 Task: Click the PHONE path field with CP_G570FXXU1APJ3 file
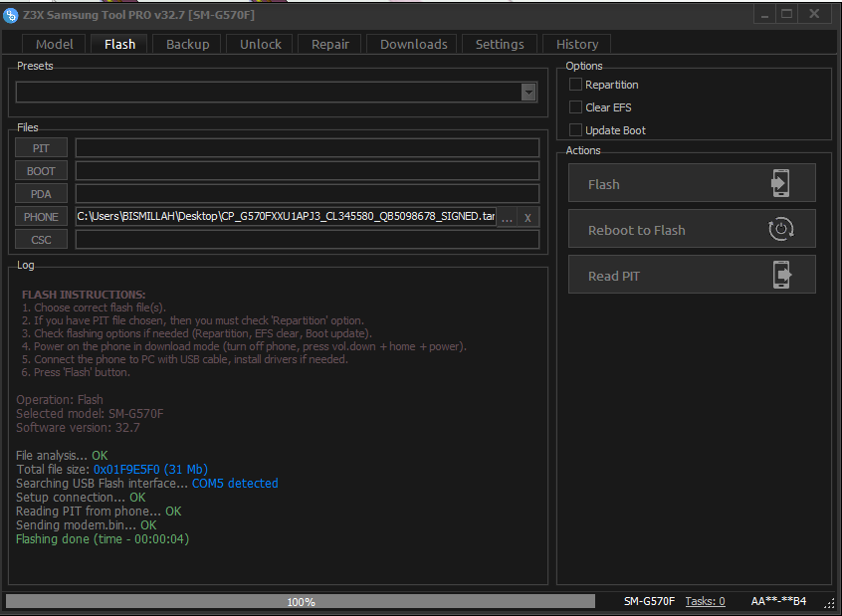[286, 217]
